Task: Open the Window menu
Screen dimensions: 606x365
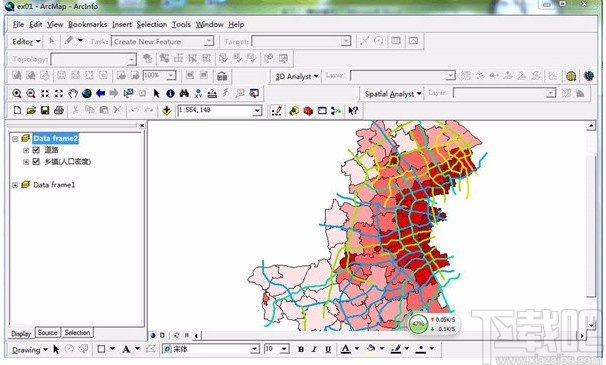Action: (209, 24)
